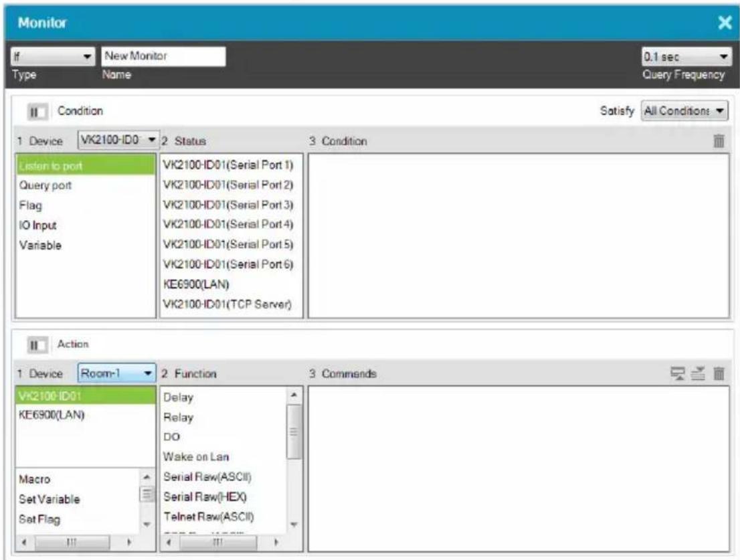Close the Monitor dialog

(725, 22)
